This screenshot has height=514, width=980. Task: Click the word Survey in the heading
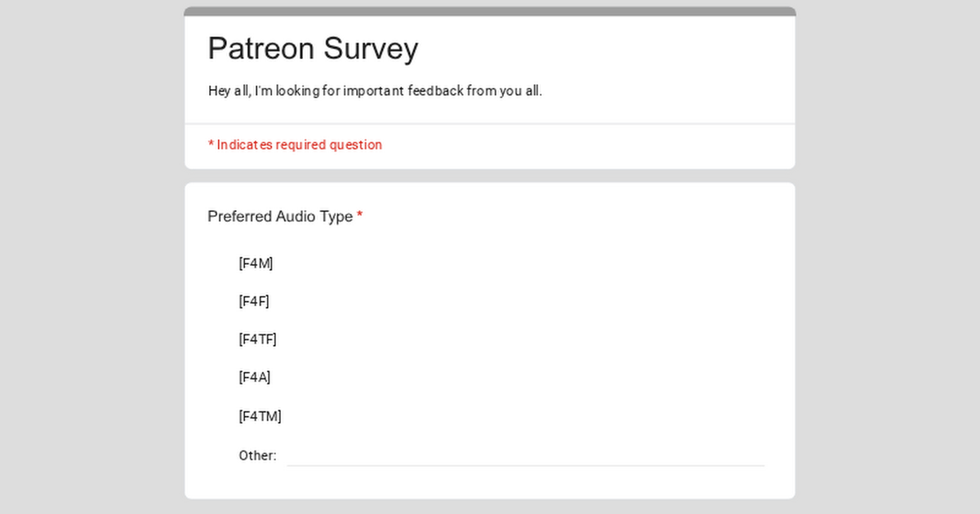click(371, 48)
